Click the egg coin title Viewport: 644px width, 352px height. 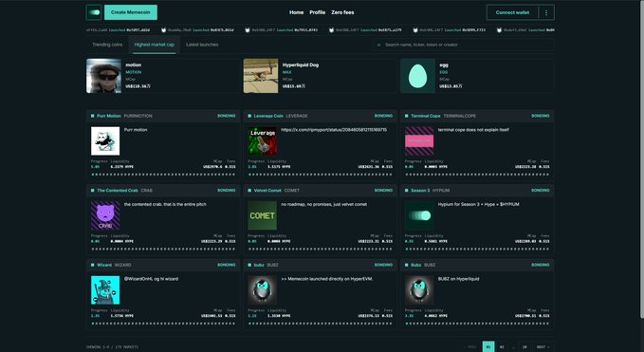pos(444,65)
